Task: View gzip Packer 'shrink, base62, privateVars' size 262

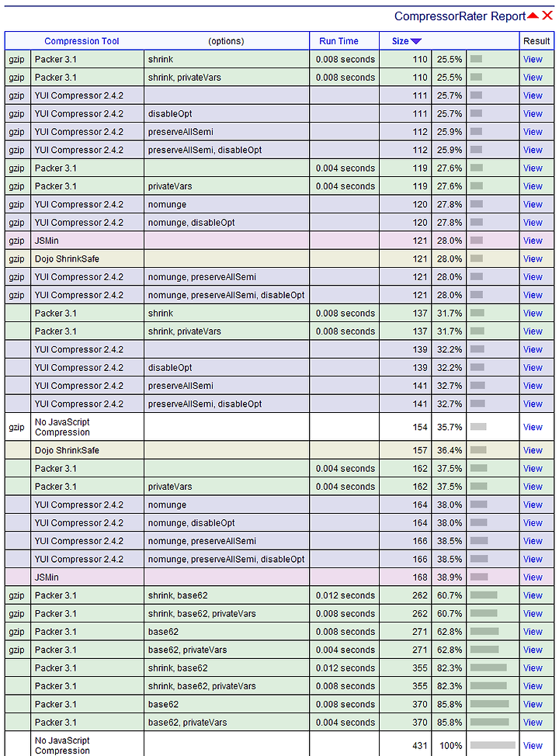Action: [x=533, y=614]
